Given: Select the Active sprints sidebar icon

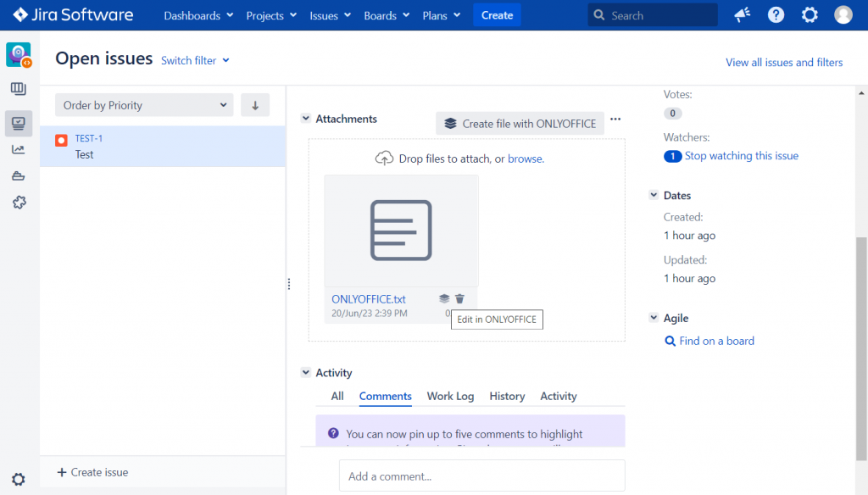Looking at the screenshot, I should tap(19, 123).
